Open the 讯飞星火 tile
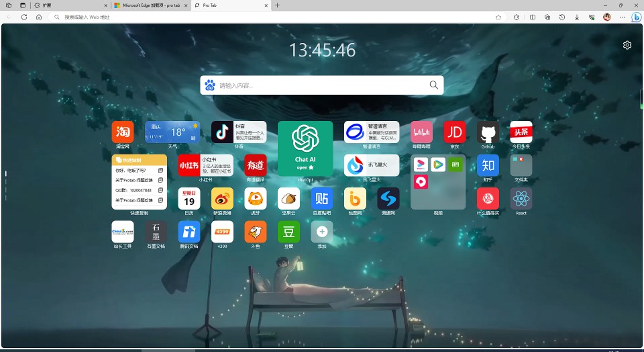 pyautogui.click(x=371, y=165)
